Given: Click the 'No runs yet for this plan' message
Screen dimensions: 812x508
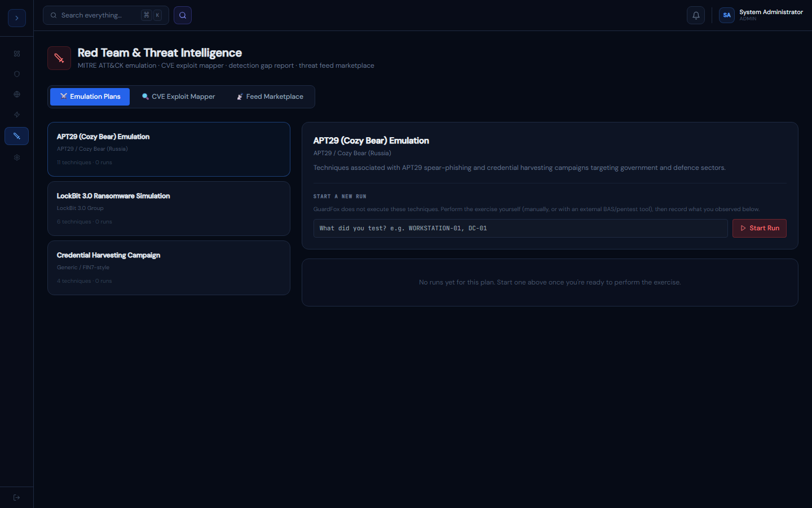Looking at the screenshot, I should coord(550,282).
